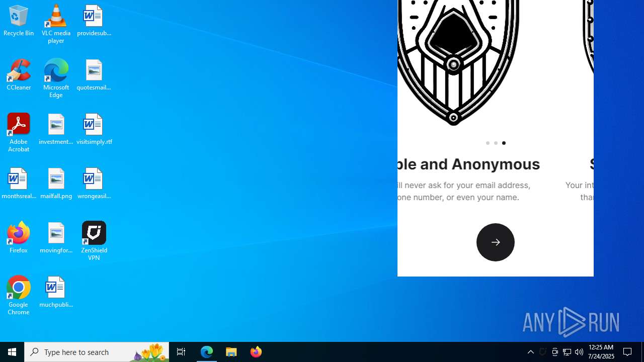Expand hidden system tray icons

(x=531, y=352)
